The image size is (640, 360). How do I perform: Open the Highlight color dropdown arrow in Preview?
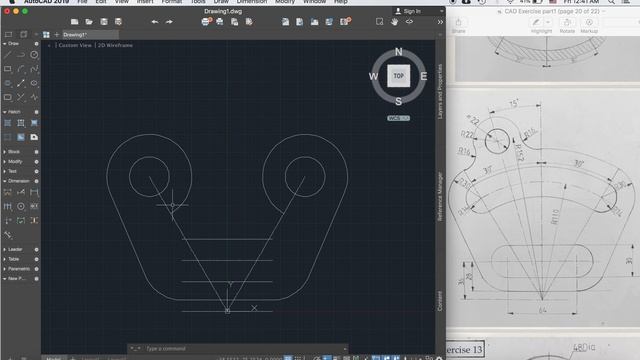548,22
